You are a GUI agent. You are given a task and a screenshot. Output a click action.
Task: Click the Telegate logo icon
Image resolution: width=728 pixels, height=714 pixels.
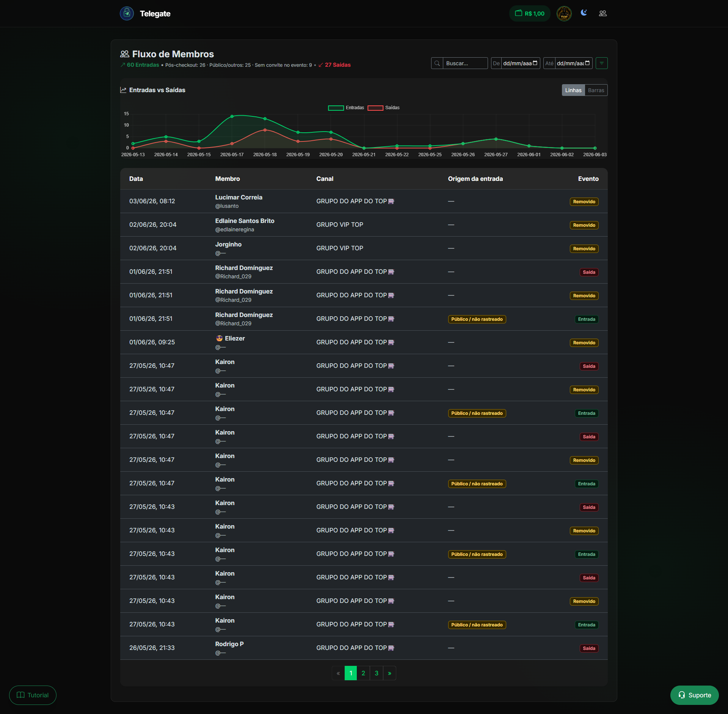[x=127, y=13]
